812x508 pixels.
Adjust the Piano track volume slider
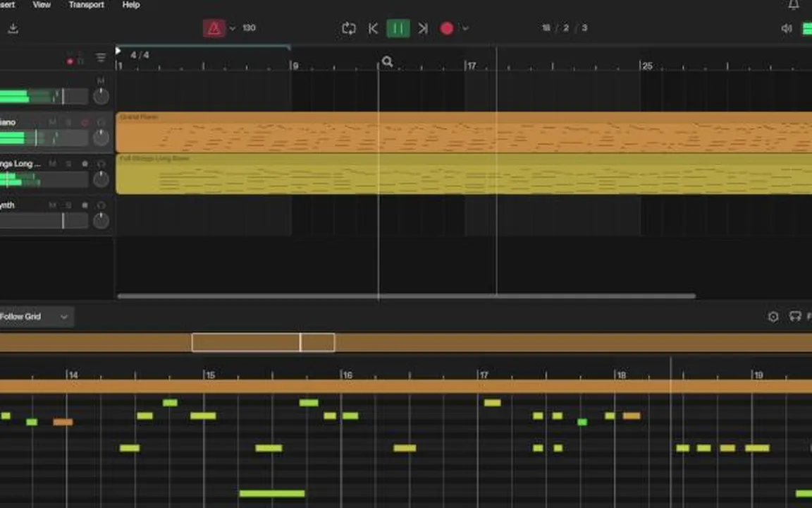pyautogui.click(x=44, y=138)
